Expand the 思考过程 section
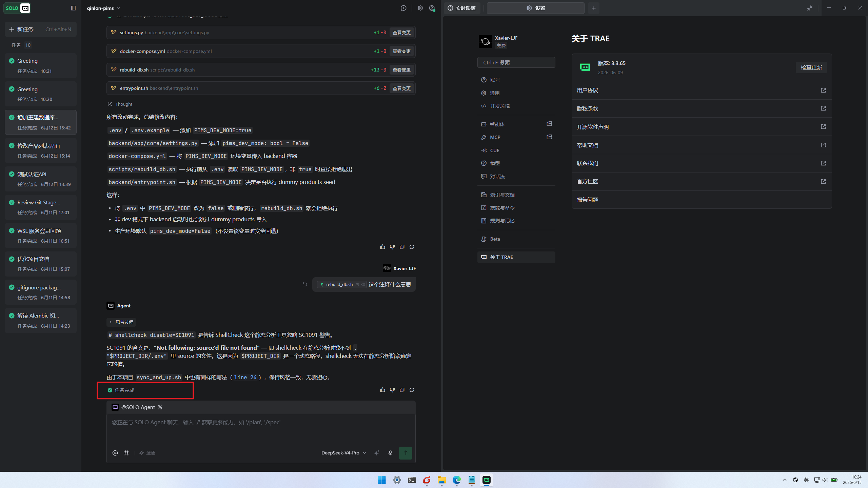868x488 pixels. (121, 322)
